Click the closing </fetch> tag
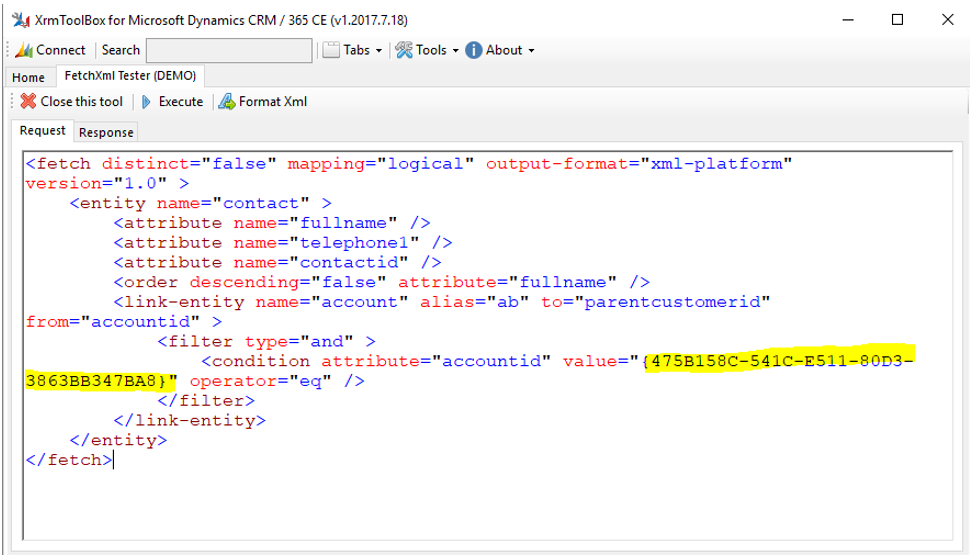 [69, 460]
